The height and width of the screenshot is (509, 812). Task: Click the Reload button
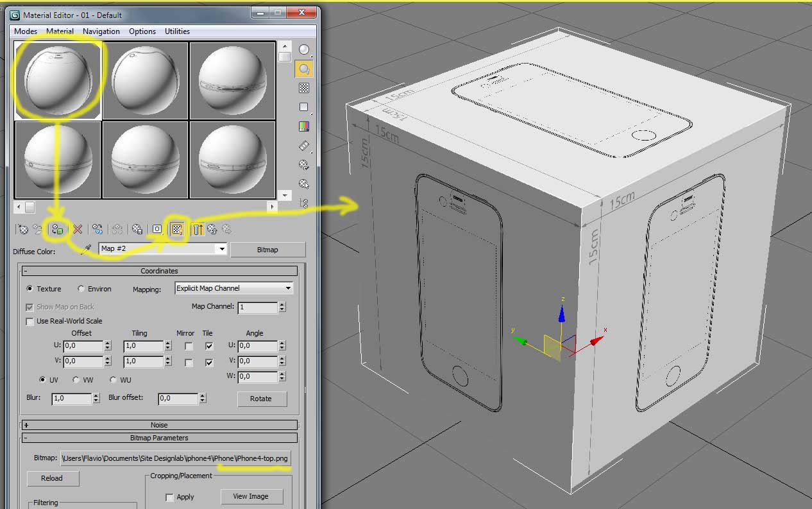(x=52, y=478)
